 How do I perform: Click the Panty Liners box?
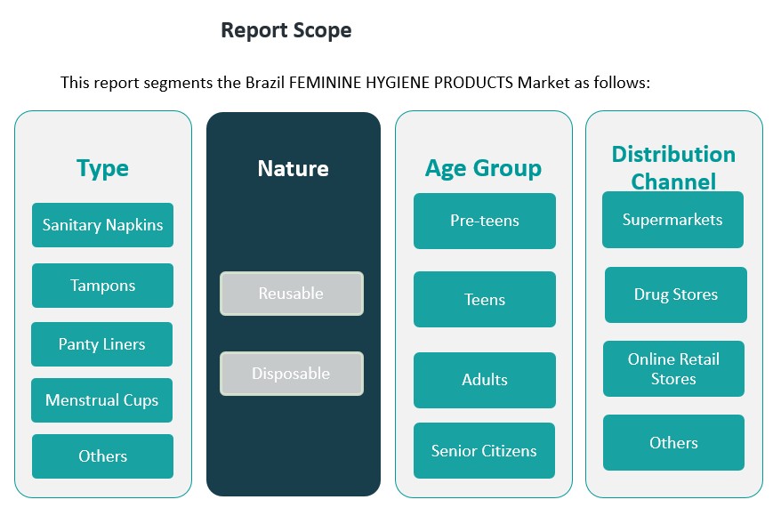101,344
